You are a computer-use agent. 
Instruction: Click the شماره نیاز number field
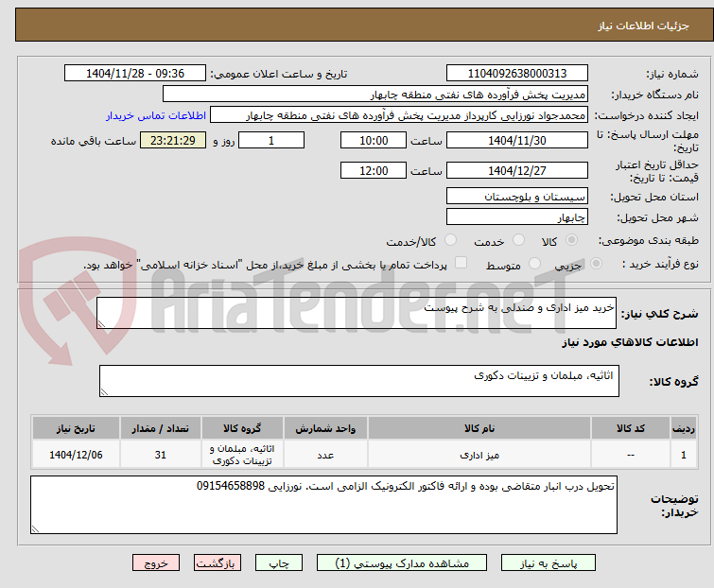point(517,74)
